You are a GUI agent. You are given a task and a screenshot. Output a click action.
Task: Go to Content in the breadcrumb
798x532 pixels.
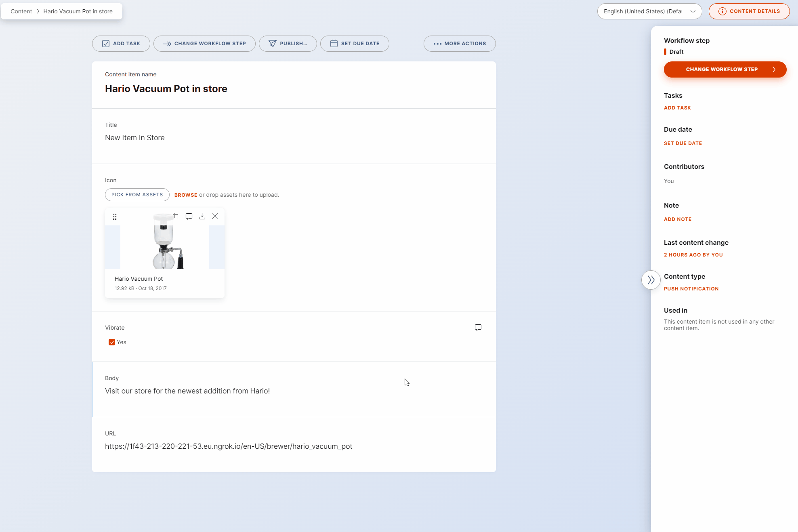coord(21,11)
